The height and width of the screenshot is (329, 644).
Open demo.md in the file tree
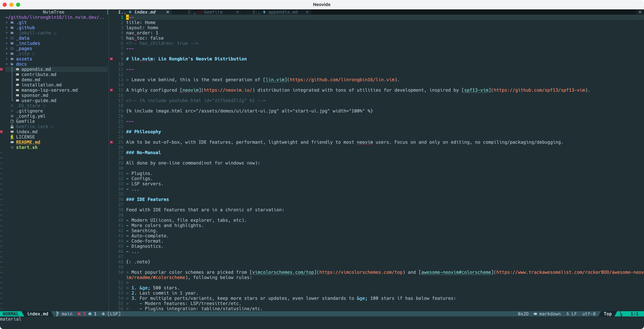(31, 80)
